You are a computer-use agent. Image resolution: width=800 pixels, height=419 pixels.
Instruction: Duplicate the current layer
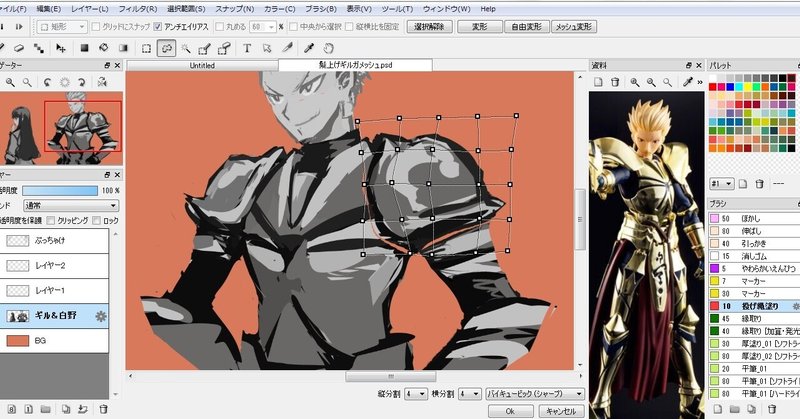pos(66,409)
